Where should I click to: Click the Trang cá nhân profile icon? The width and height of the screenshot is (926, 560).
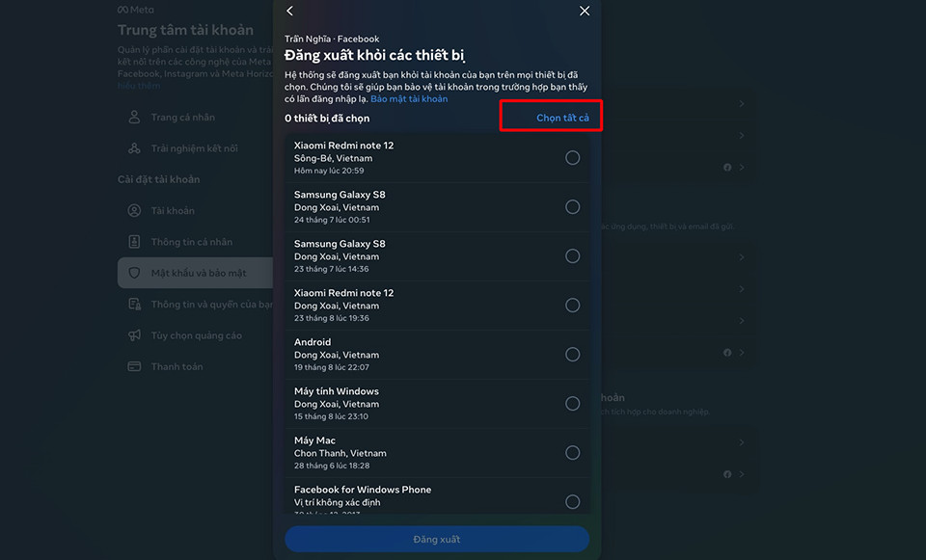point(134,118)
